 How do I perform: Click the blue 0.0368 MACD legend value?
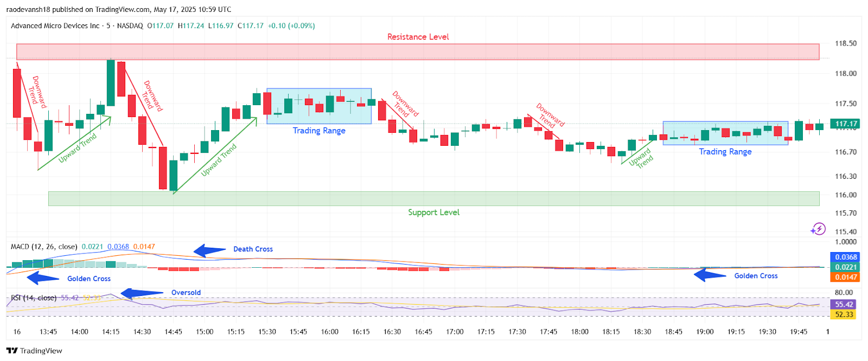(x=118, y=247)
